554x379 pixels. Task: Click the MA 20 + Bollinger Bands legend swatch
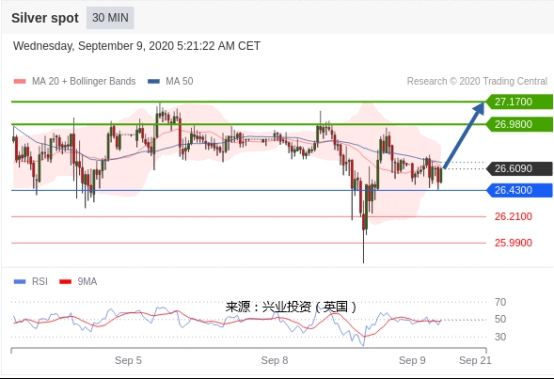tap(20, 82)
